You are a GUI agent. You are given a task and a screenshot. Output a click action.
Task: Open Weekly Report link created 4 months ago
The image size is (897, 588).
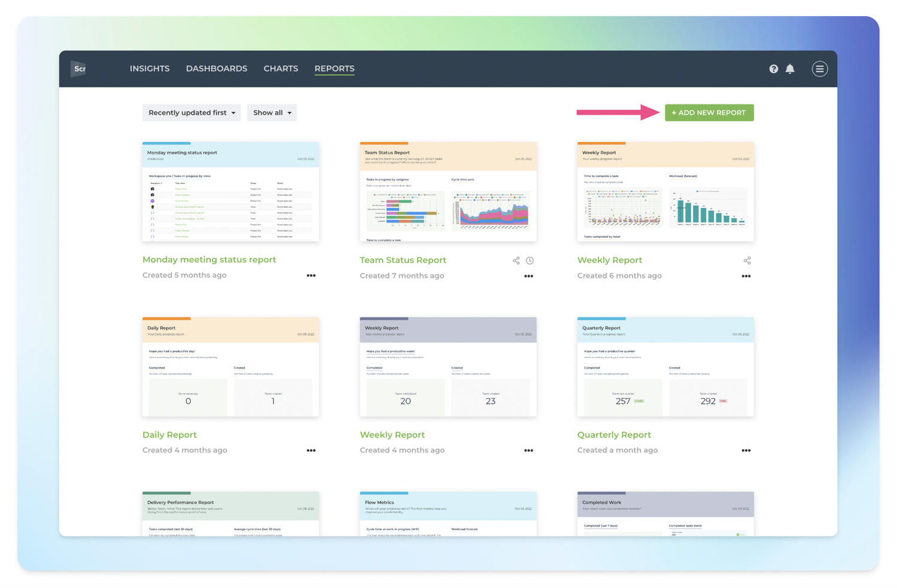(x=392, y=434)
